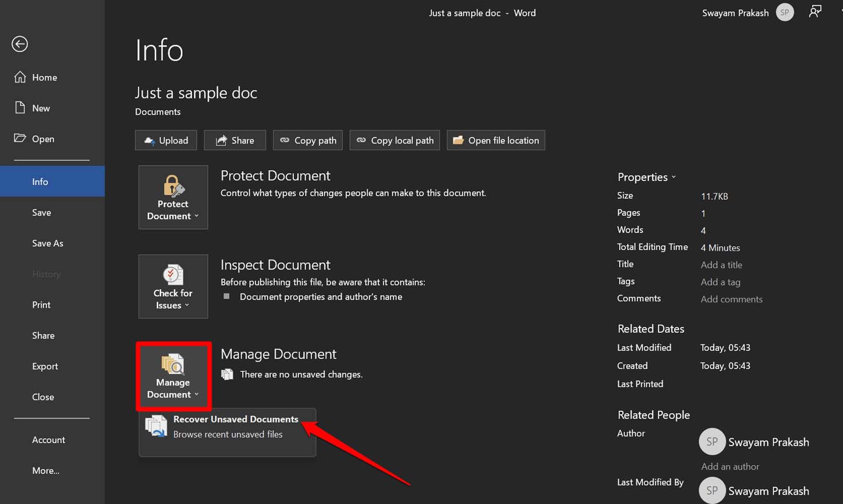Click the Author name Swayam Prakash
Image resolution: width=843 pixels, height=504 pixels.
[x=769, y=442]
